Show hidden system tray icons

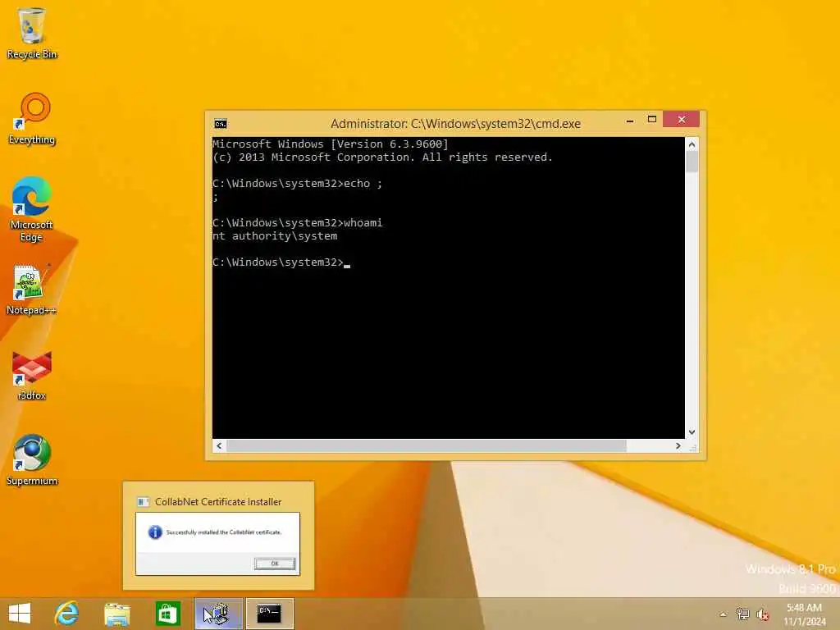(x=724, y=614)
